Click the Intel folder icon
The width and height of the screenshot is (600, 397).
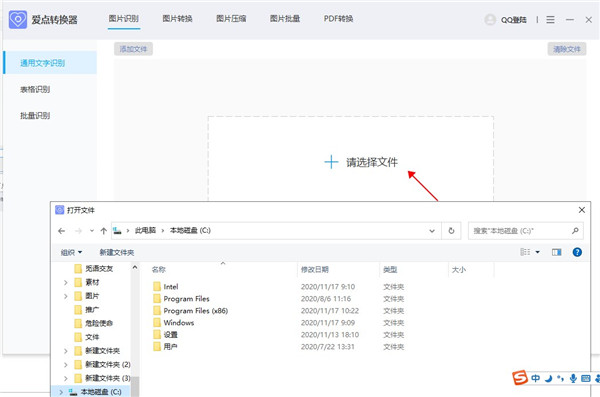(x=157, y=286)
